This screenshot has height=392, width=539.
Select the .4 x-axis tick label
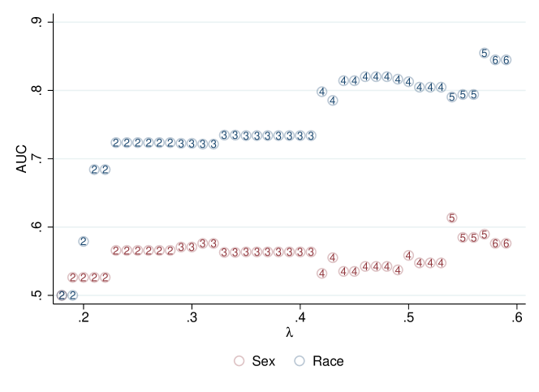pos(300,318)
